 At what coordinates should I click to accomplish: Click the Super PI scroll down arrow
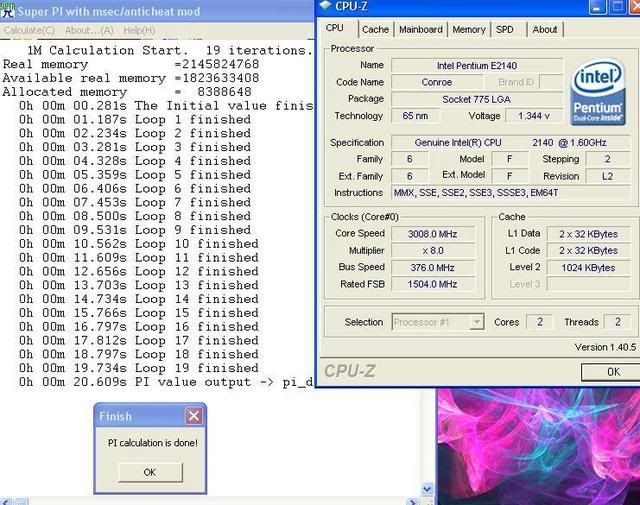tap(427, 489)
